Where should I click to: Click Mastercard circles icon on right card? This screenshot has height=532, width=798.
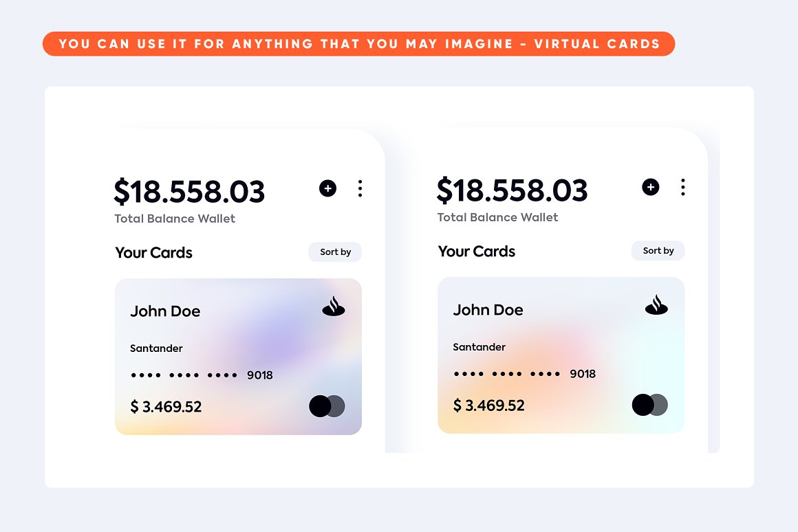click(x=649, y=405)
